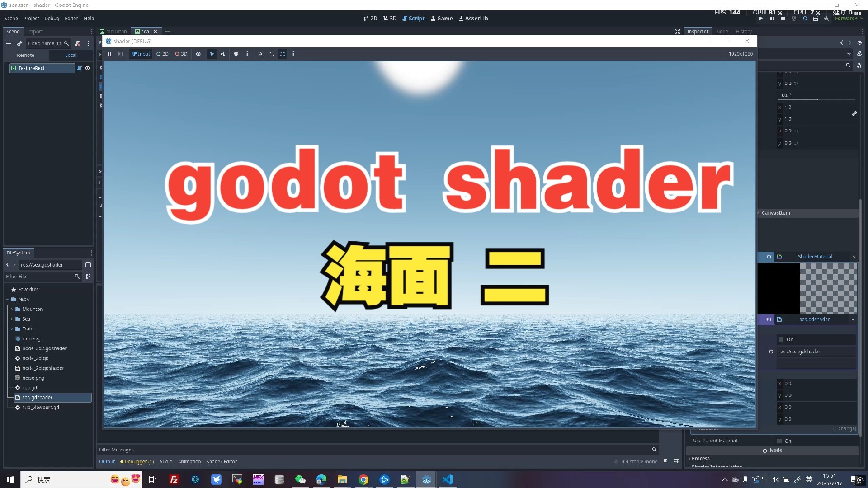Viewport: 868px width, 488px height.
Task: Select sub_viewport.gd in FileSystem
Action: (x=40, y=408)
